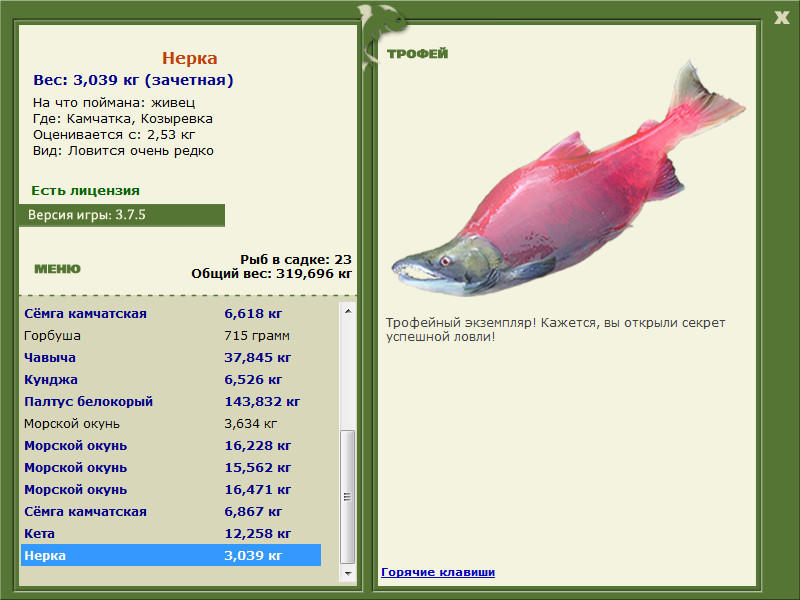Viewport: 800px width, 600px height.
Task: Click the Где: Камчатка, Козыревка line
Action: (122, 119)
